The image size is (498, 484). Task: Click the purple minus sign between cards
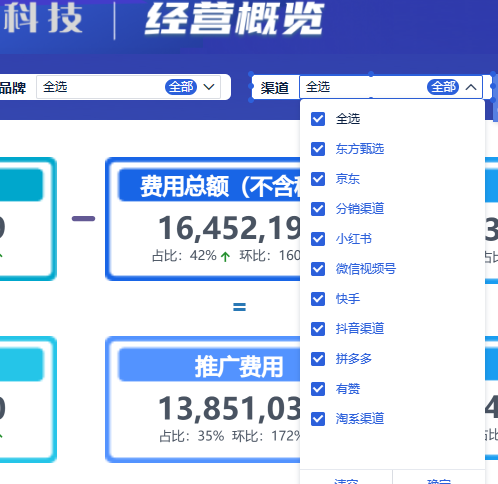pyautogui.click(x=83, y=219)
